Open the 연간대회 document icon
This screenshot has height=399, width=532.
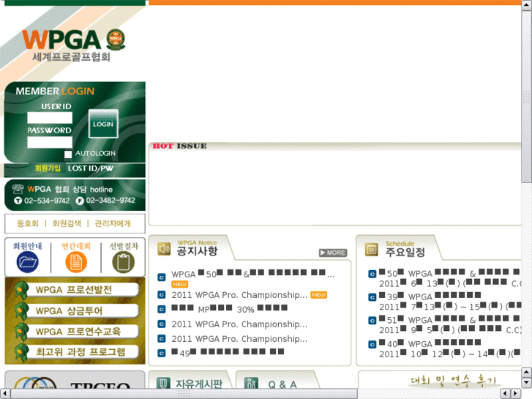[x=76, y=262]
